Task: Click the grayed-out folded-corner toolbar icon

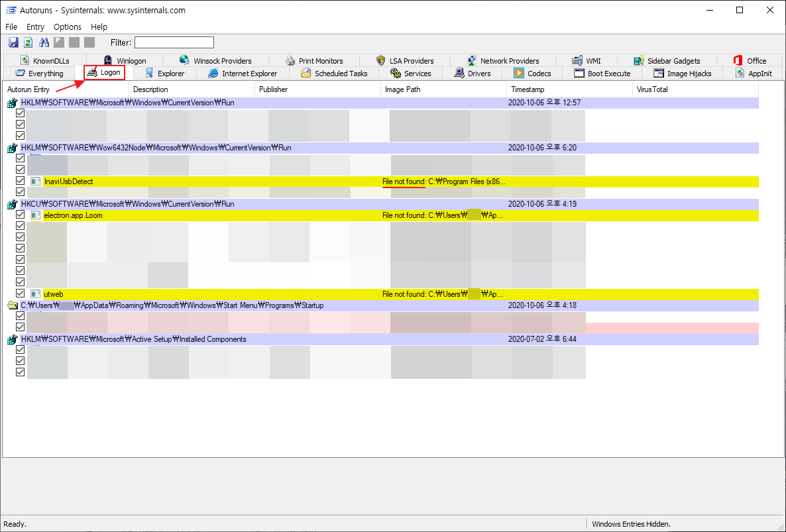Action: click(59, 42)
